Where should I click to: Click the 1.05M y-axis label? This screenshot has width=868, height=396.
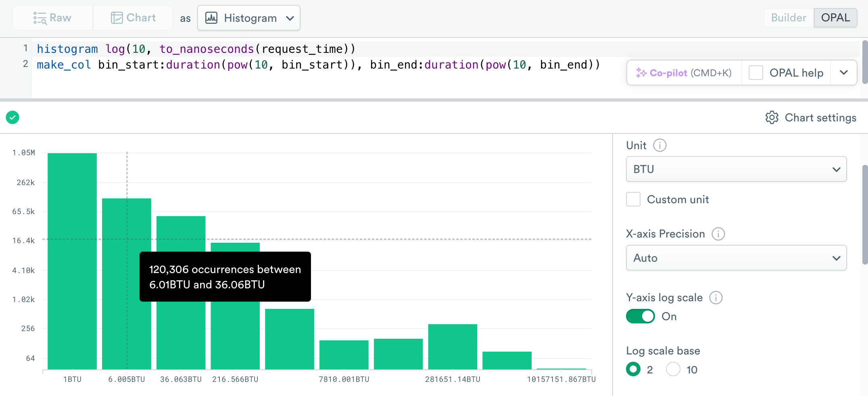pyautogui.click(x=23, y=152)
